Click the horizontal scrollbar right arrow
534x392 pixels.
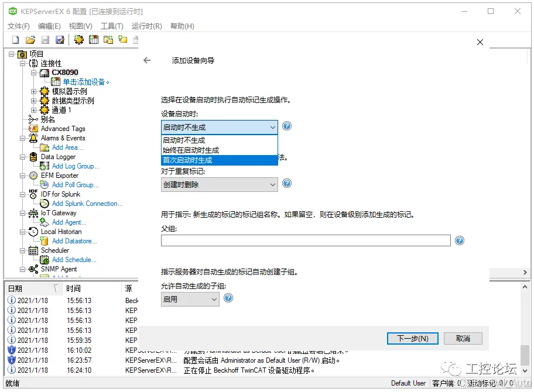tap(525, 272)
